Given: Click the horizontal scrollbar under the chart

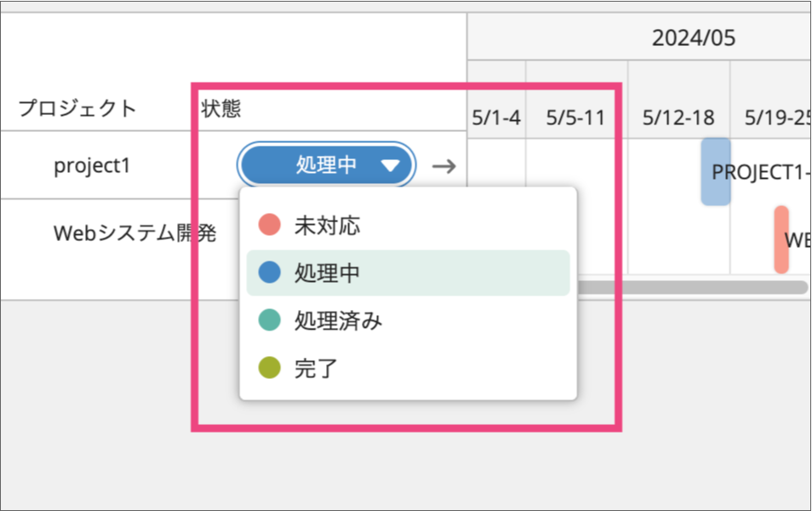Looking at the screenshot, I should pyautogui.click(x=691, y=288).
